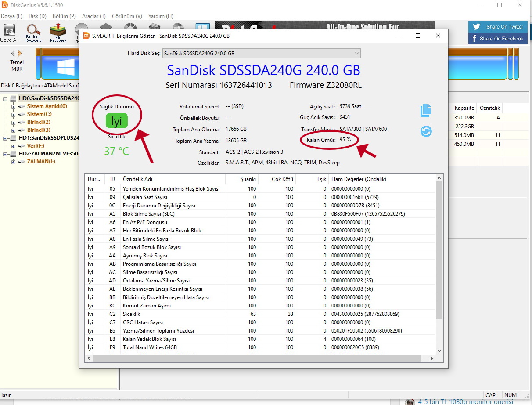Expand the Veri(F:) partition node

pos(13,146)
